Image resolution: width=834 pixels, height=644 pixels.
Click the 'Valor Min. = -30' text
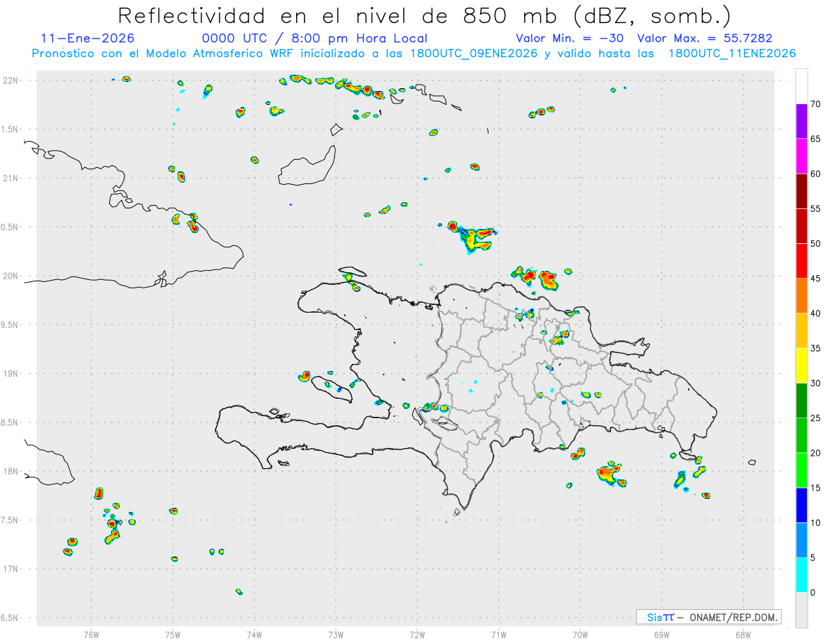click(569, 38)
